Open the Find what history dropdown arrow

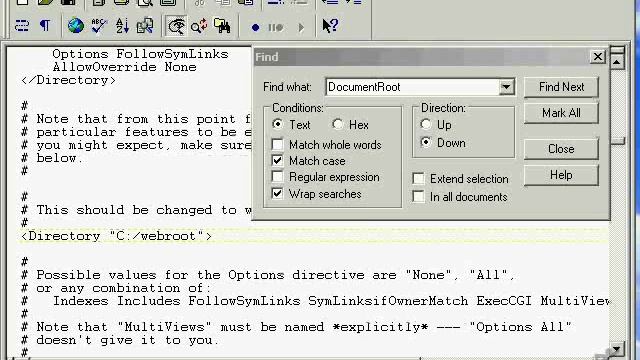[506, 87]
